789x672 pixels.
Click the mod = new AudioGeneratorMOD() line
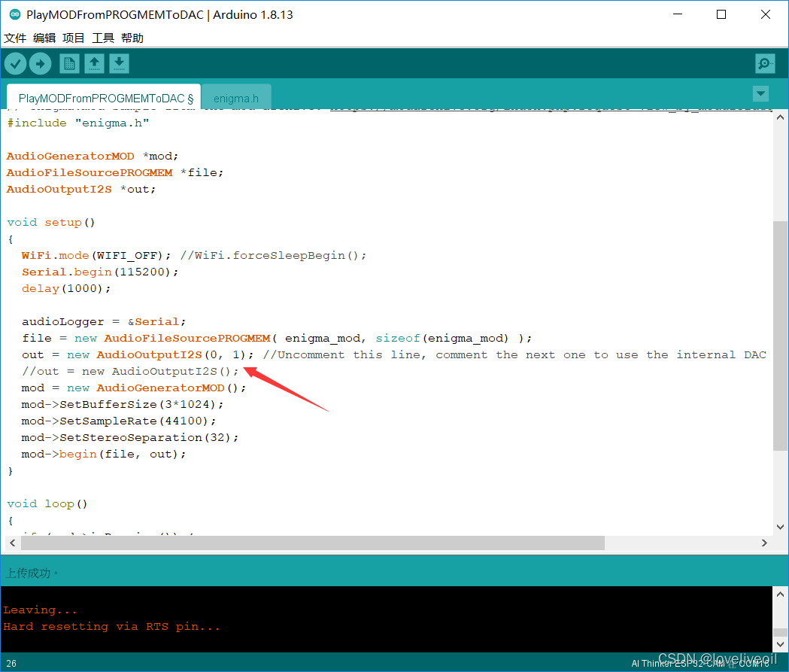point(133,388)
